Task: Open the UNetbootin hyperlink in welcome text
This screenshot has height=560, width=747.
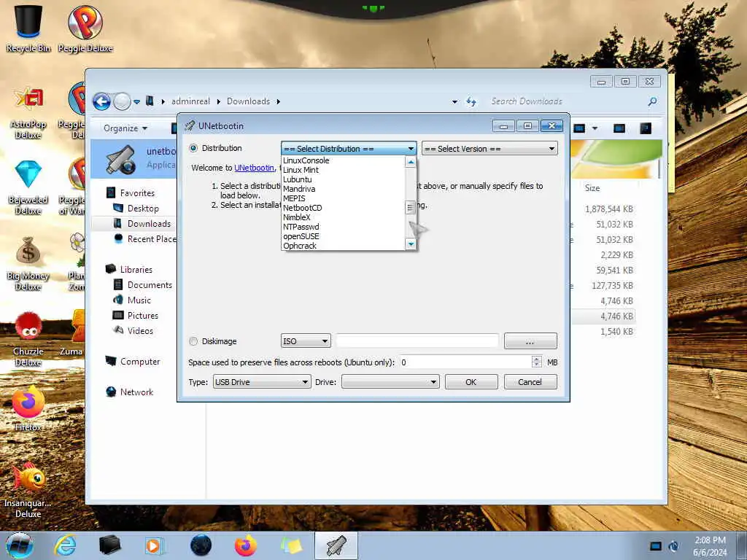Action: click(x=254, y=168)
